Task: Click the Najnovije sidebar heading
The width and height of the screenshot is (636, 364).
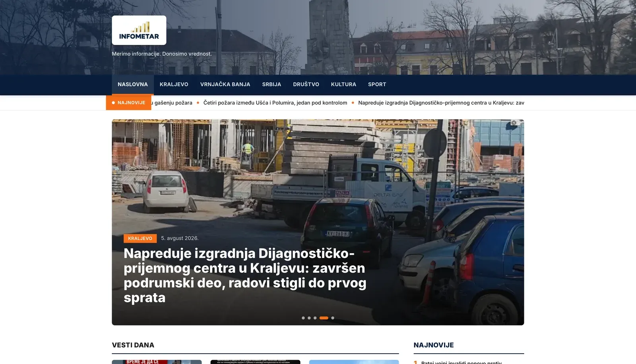Action: coord(434,345)
